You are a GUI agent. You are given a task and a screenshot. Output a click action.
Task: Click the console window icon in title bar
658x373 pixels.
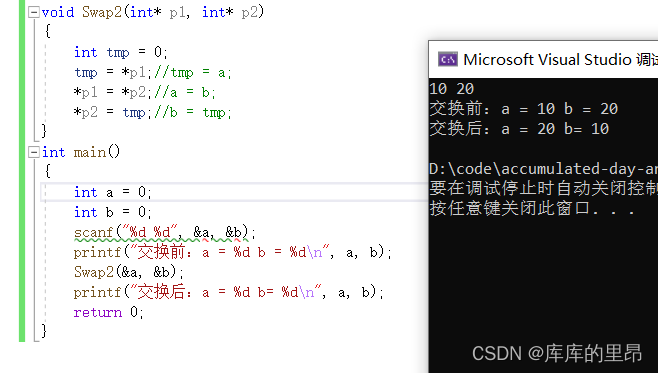pos(448,60)
